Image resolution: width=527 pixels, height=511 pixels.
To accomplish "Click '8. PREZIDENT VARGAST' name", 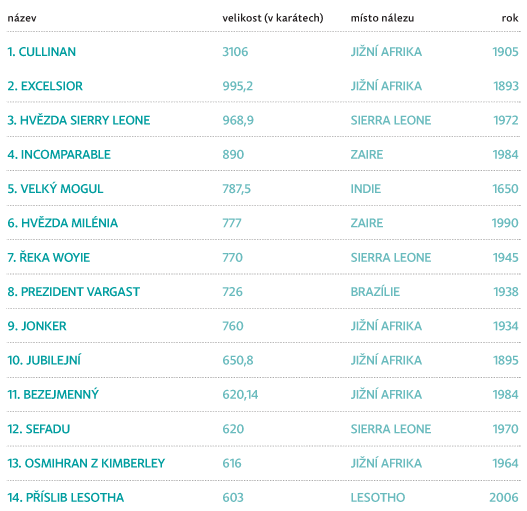I will [74, 292].
